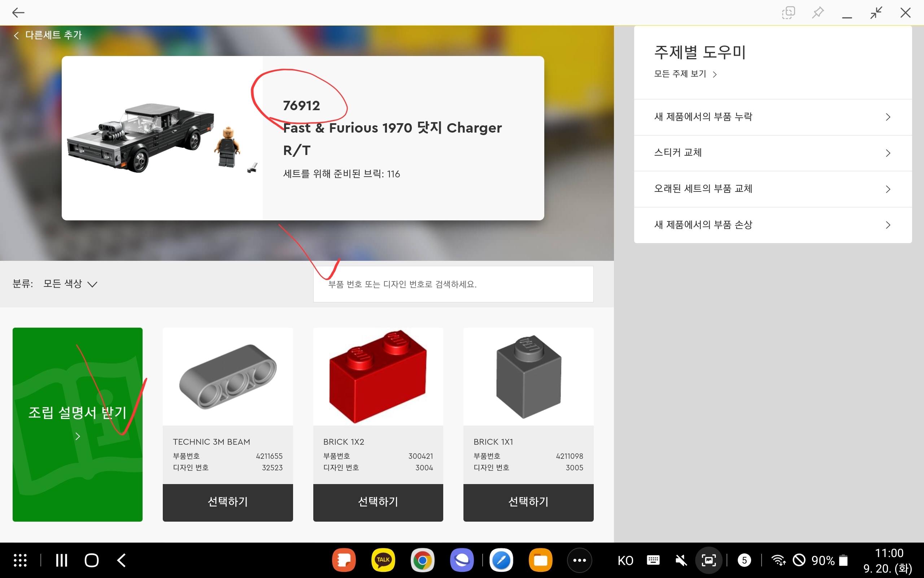Expand 새 제품에서의 부품 손상 topic
924x578 pixels.
coord(773,225)
